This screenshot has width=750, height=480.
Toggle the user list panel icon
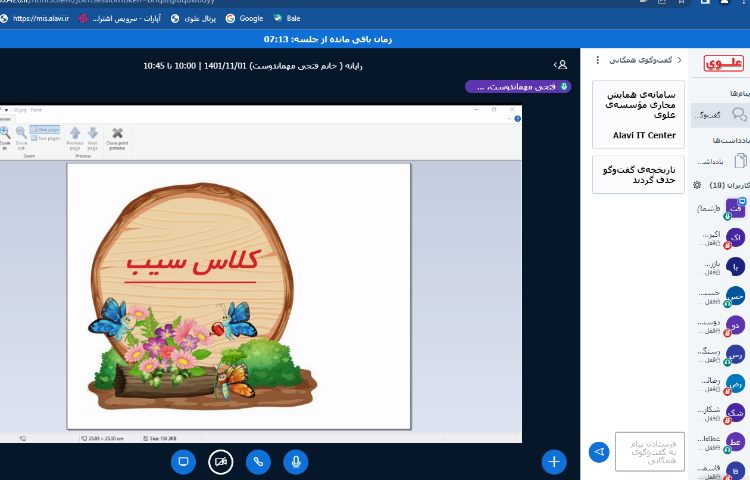[561, 65]
